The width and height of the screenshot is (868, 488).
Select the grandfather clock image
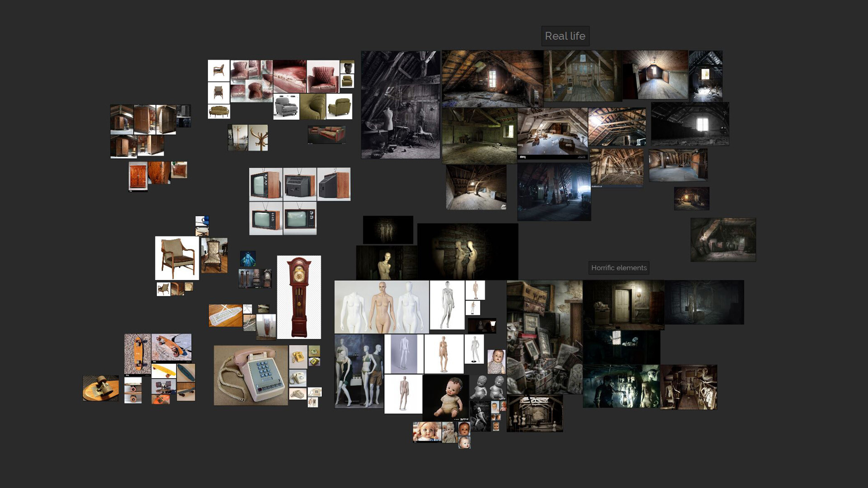pyautogui.click(x=299, y=297)
